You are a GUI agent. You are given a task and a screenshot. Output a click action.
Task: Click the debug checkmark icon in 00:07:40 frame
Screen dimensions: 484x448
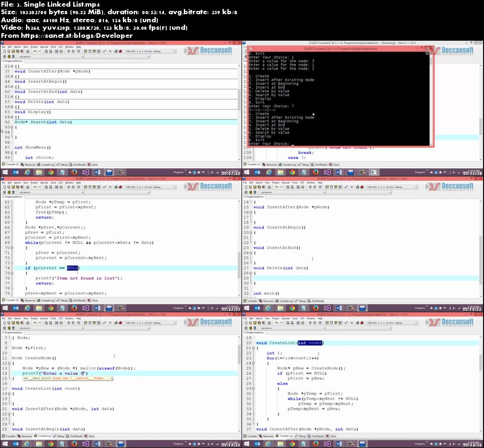[104, 51]
